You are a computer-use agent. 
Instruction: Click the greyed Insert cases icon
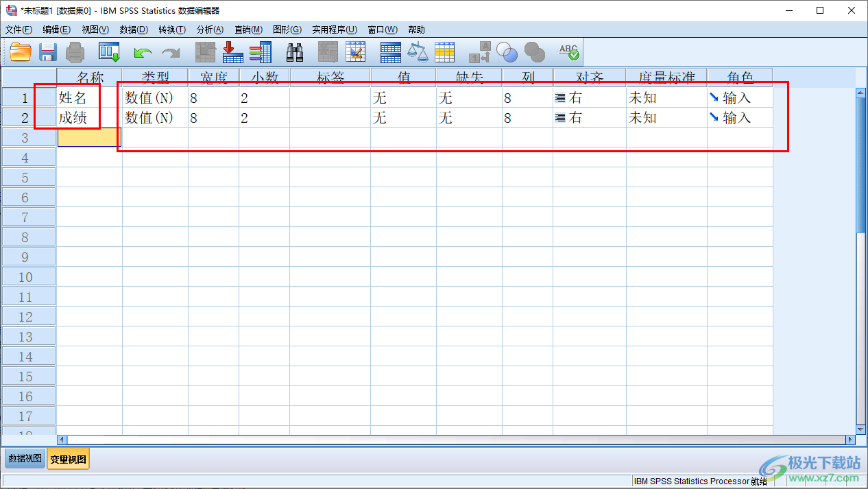click(x=328, y=52)
